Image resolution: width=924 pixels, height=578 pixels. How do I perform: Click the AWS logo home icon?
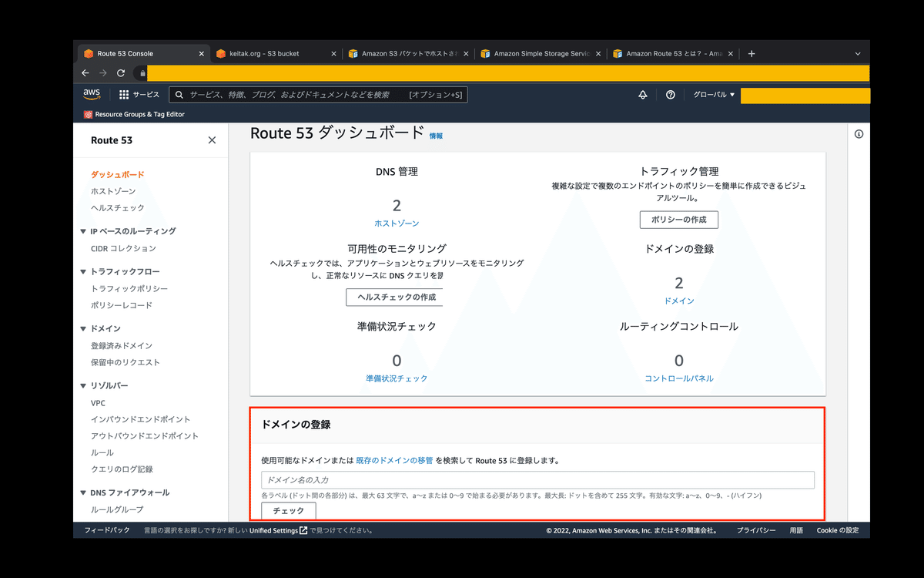[92, 94]
